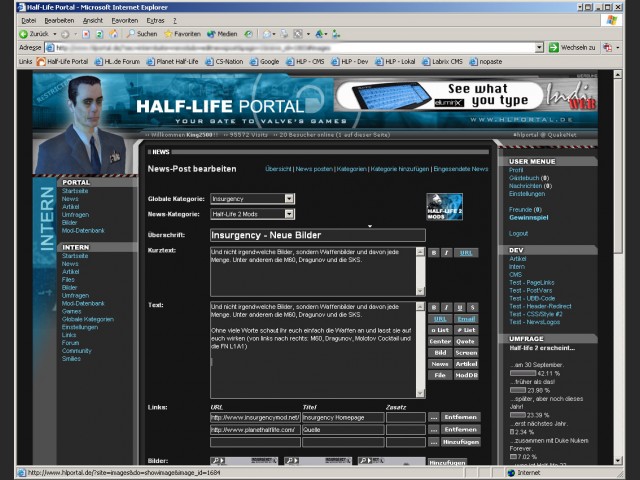The width and height of the screenshot is (640, 480).
Task: Click the Kategorie hinzufügen link
Action: tap(400, 169)
